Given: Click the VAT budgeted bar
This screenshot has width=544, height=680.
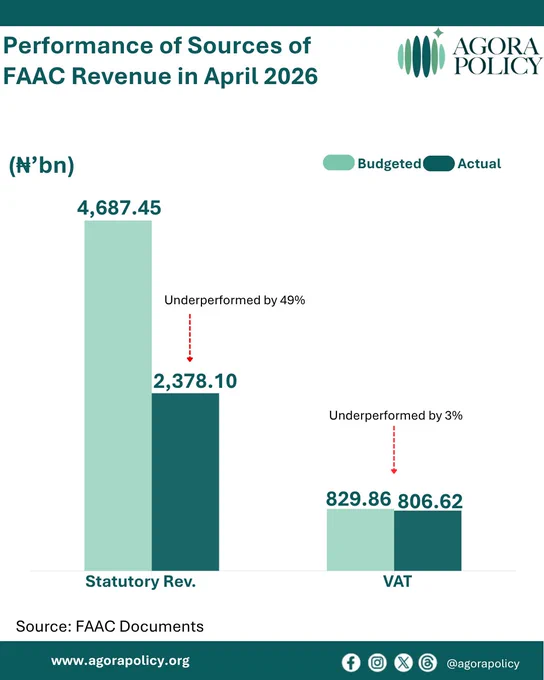Looking at the screenshot, I should click(x=360, y=540).
